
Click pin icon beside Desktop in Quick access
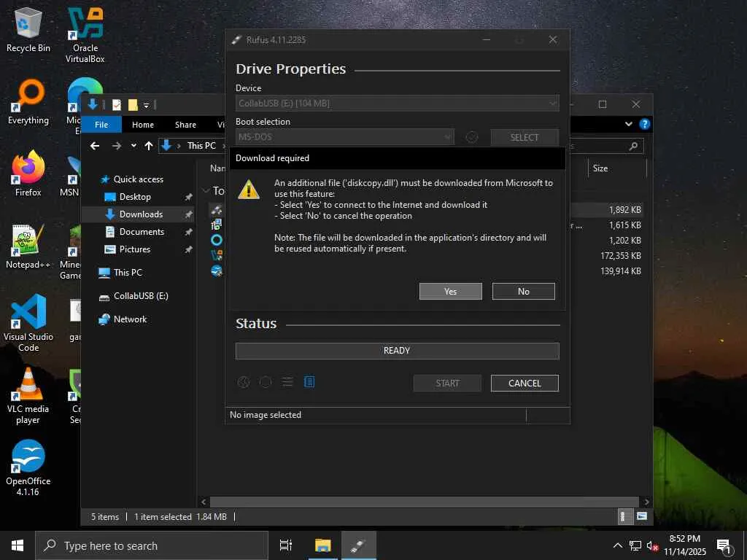click(189, 197)
